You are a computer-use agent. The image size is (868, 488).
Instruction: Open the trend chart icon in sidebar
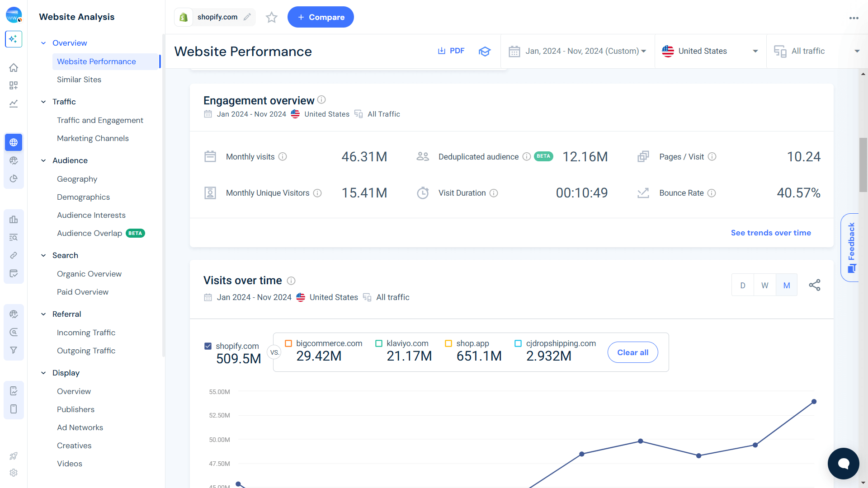pyautogui.click(x=14, y=103)
